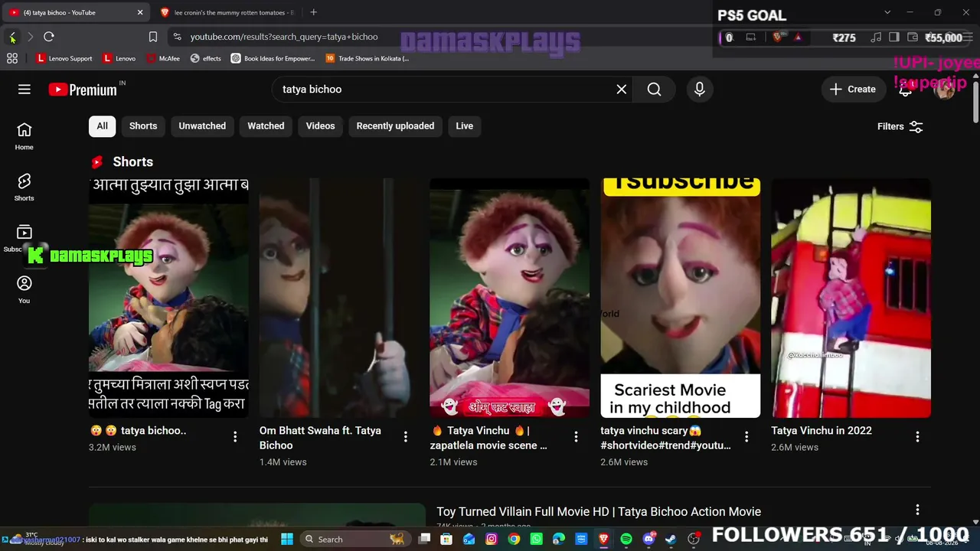This screenshot has height=551, width=980.
Task: Open Instagram from the taskbar
Action: tap(492, 540)
